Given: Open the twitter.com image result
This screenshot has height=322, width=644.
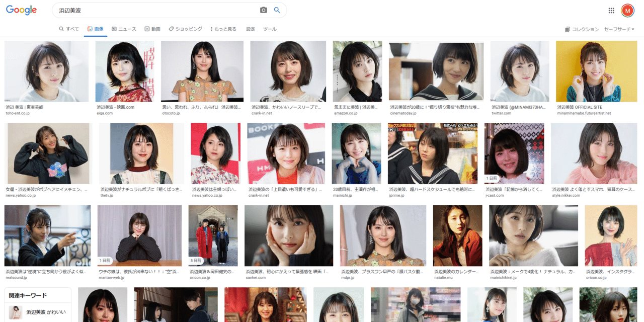Looking at the screenshot, I should click(520, 71).
